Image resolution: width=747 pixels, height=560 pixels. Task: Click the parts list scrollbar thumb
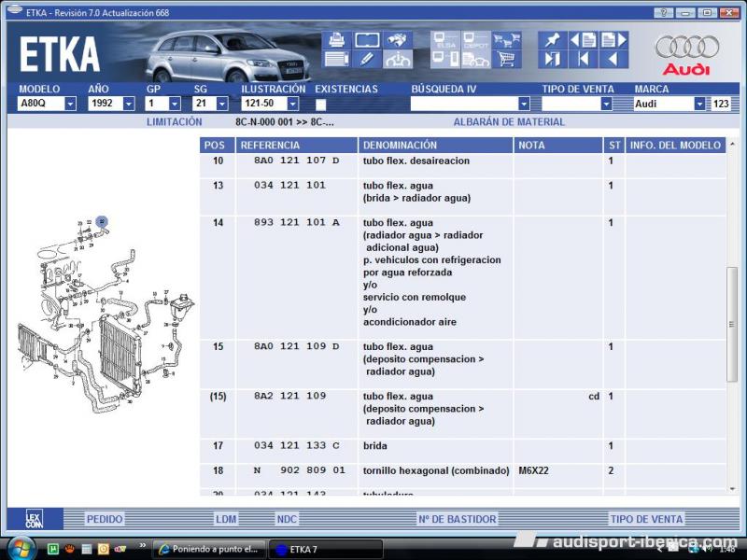pyautogui.click(x=732, y=324)
